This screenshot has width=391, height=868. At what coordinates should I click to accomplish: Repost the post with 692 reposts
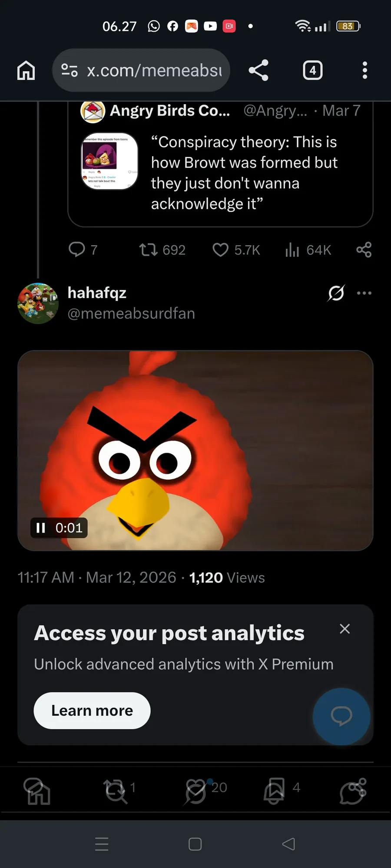coord(148,250)
